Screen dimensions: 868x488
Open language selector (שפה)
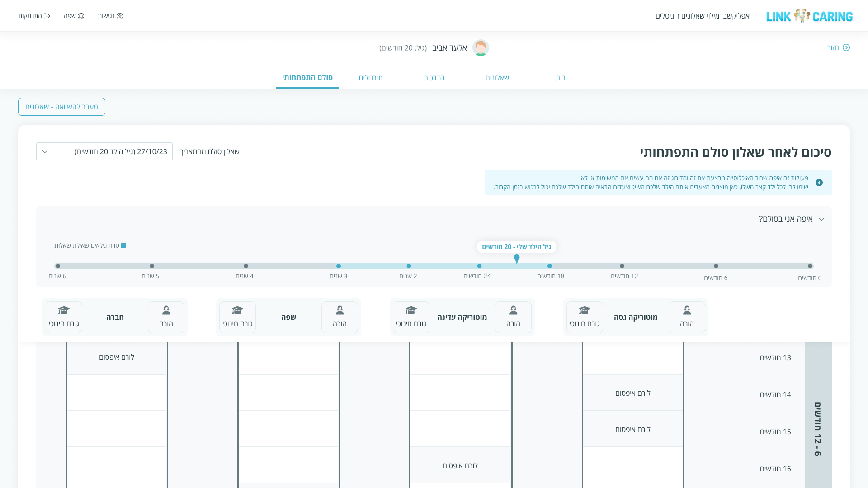click(x=74, y=16)
